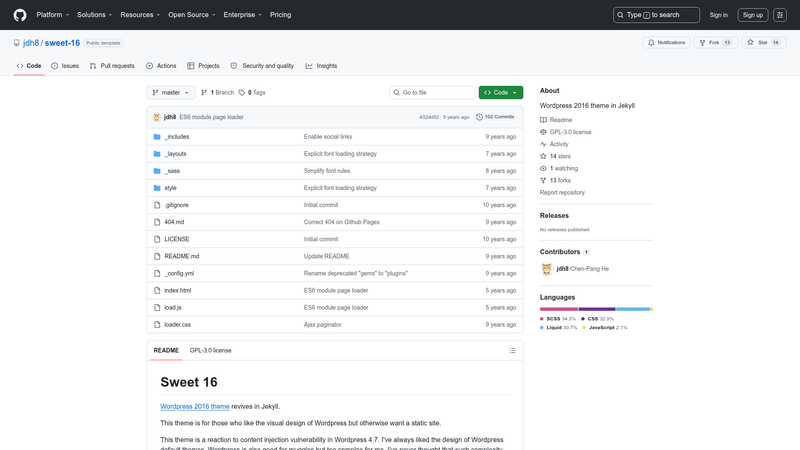
Task: Click the Chen-Pang He contributor avatar
Action: pyautogui.click(x=546, y=269)
